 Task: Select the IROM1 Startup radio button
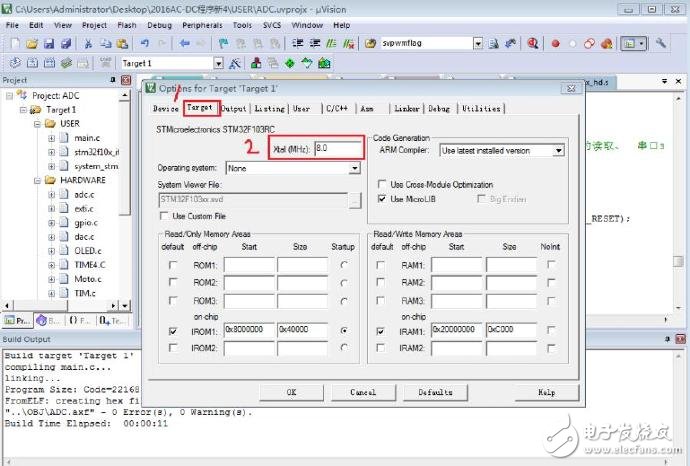pyautogui.click(x=344, y=330)
